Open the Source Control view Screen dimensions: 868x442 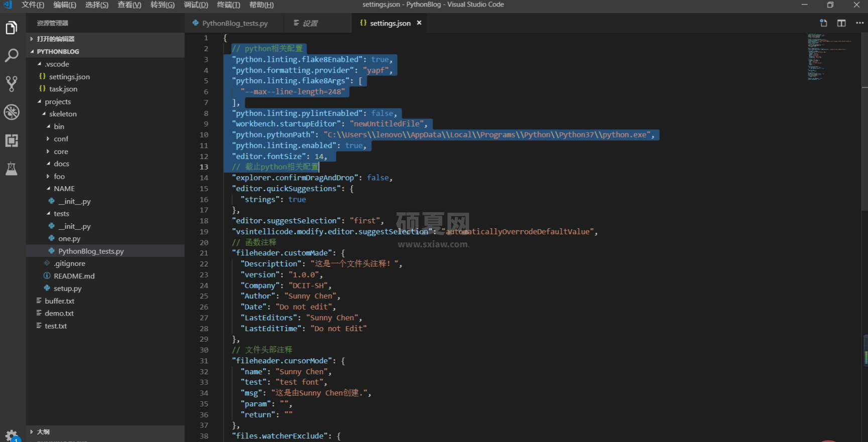[x=12, y=84]
